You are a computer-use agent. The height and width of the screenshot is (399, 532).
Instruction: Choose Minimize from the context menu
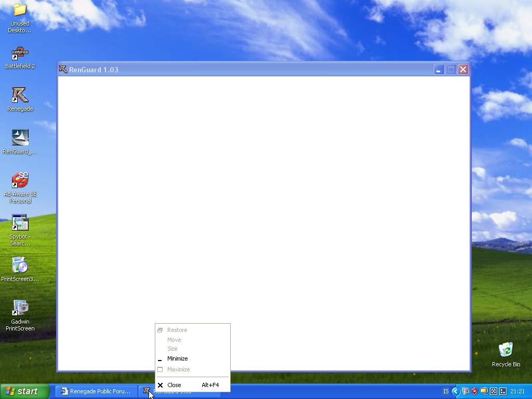tap(177, 358)
